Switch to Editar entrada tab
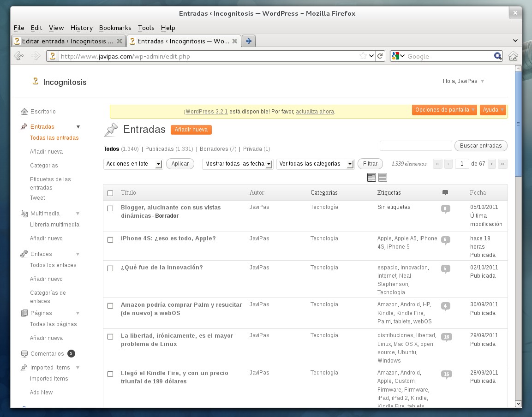The height and width of the screenshot is (417, 532). 69,41
